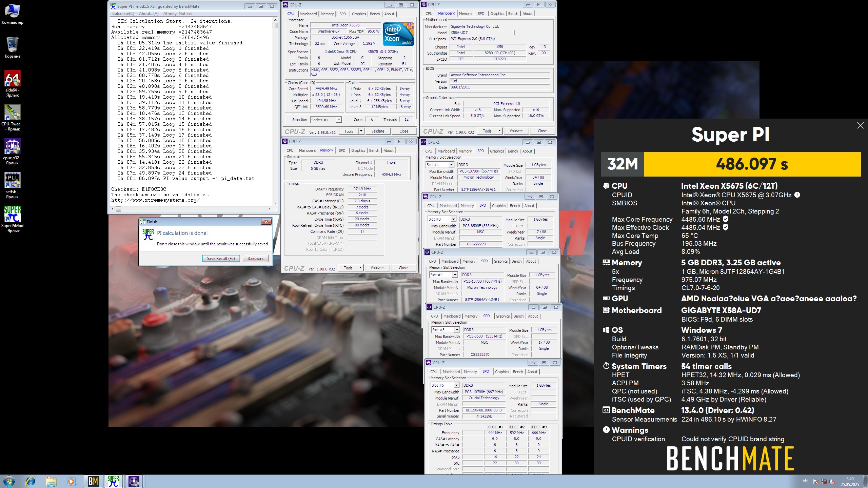Switch to Super PI taskbar button

pyautogui.click(x=113, y=481)
